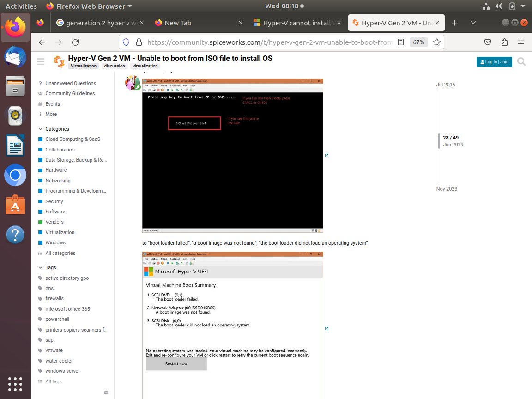This screenshot has width=532, height=399.
Task: Click the 'Virtualization' badge under the title
Action: coord(84,66)
